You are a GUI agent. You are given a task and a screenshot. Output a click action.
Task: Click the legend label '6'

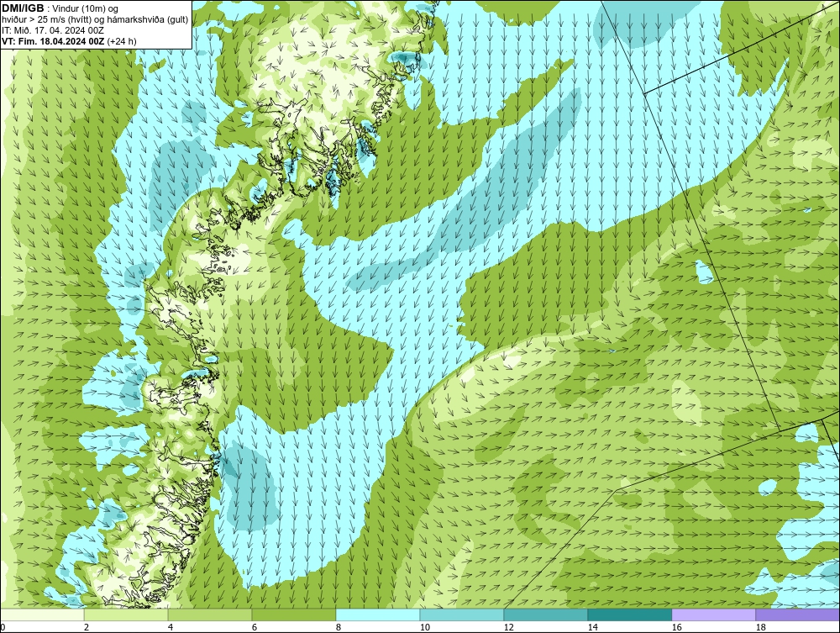coord(255,627)
